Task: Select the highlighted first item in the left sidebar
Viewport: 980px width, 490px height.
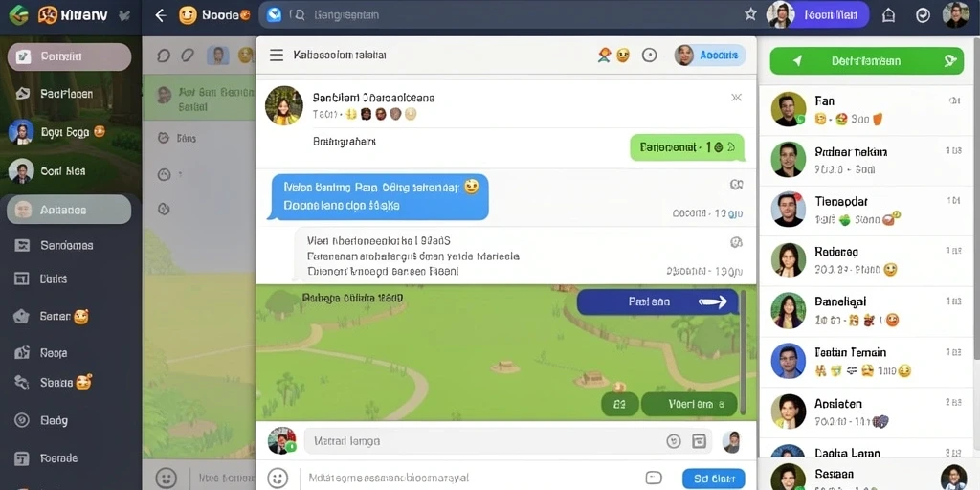Action: [69, 56]
